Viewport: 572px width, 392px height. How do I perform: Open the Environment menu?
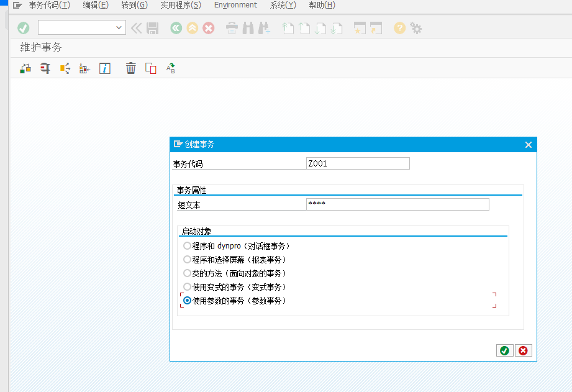pyautogui.click(x=235, y=5)
